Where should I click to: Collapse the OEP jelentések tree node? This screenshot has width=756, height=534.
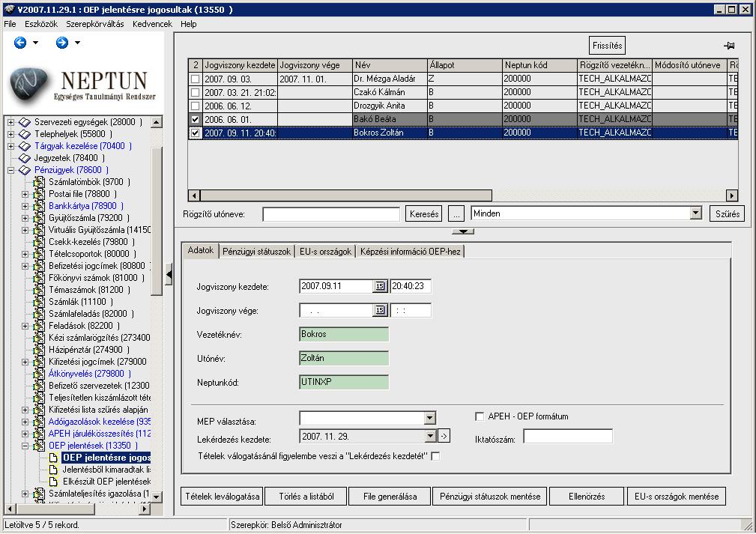click(25, 446)
